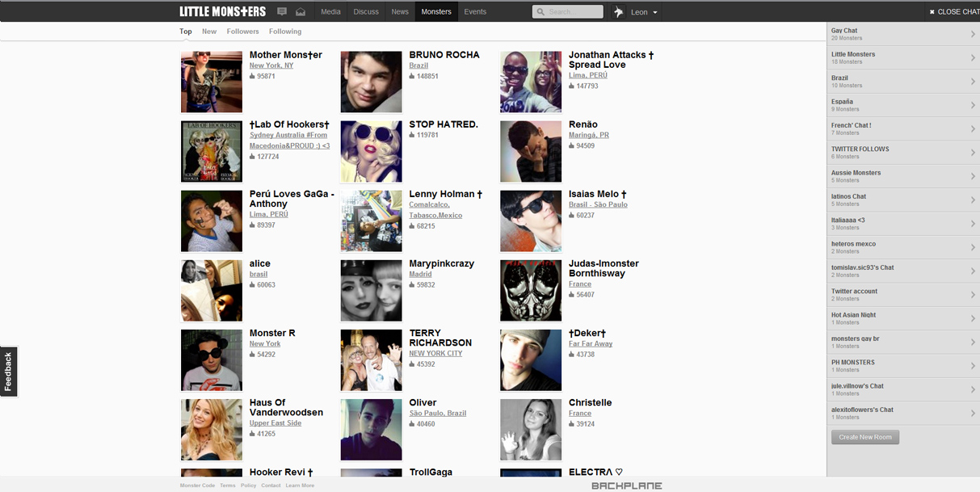The image size is (980, 492).
Task: Click the likes thumb icon under Mother Monster
Action: point(252,76)
